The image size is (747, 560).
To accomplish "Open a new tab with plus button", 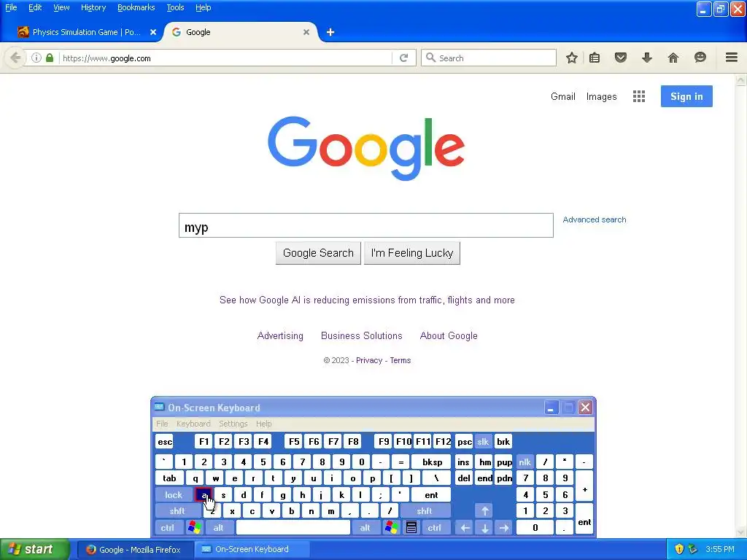I will coord(330,32).
